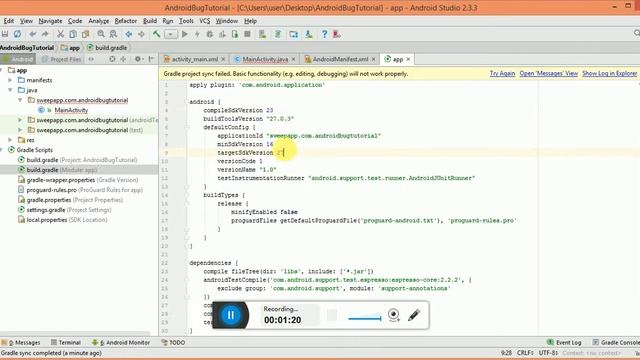Open the VCS menu
The image size is (640, 360).
tap(204, 21)
